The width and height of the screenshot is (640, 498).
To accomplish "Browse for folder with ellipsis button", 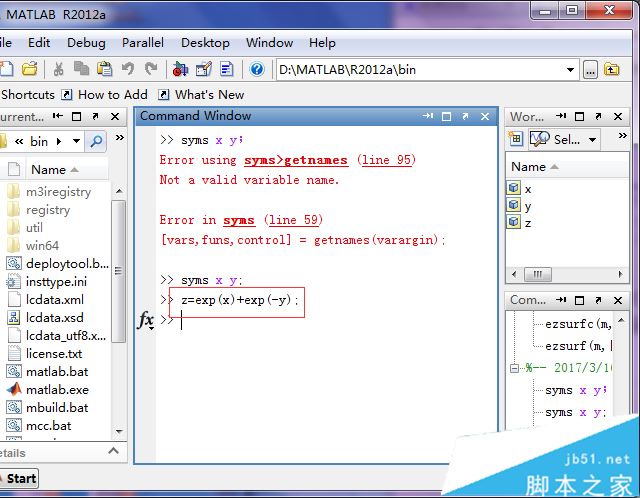I will (590, 70).
